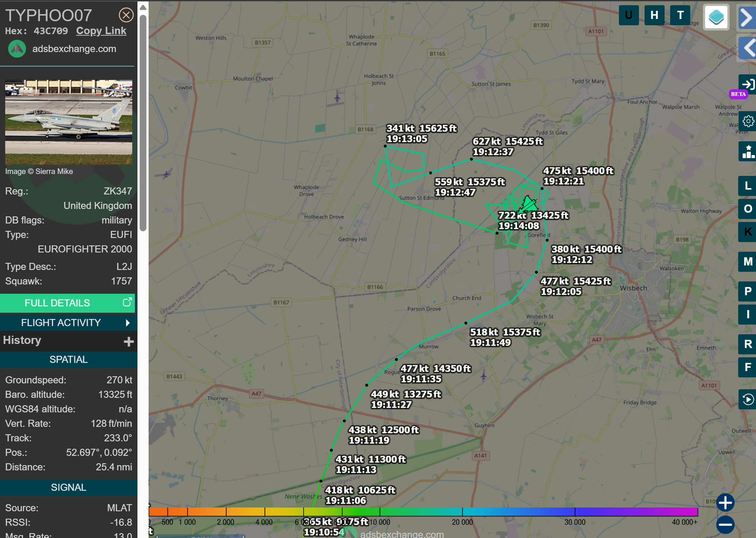756x538 pixels.
Task: Zoom in with the plus button
Action: pyautogui.click(x=725, y=503)
